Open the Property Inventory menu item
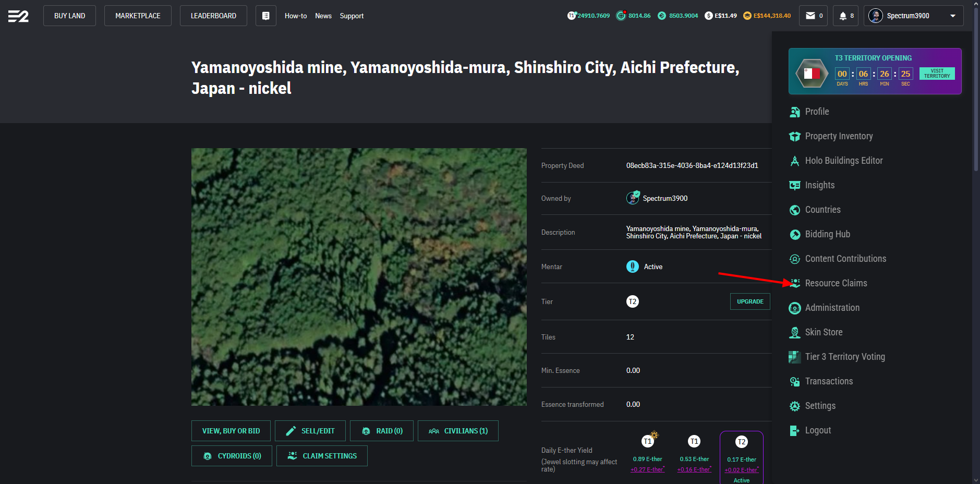The width and height of the screenshot is (980, 484). pyautogui.click(x=839, y=136)
